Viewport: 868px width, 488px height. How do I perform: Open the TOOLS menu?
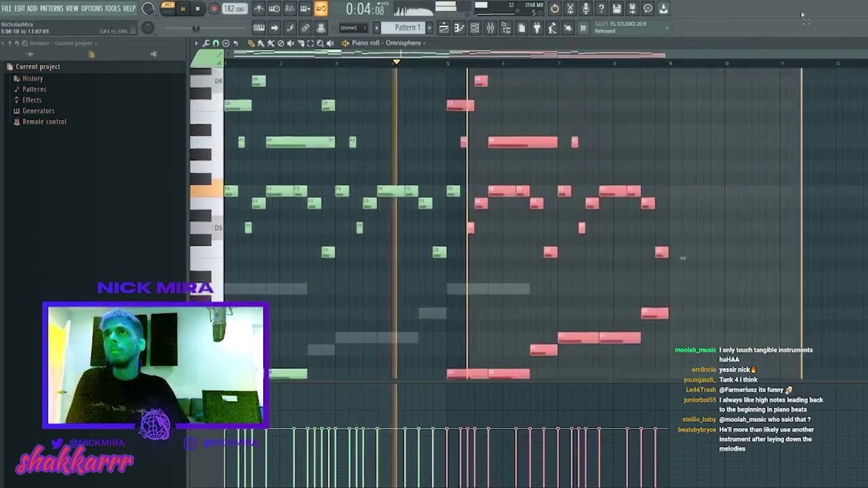[x=112, y=8]
